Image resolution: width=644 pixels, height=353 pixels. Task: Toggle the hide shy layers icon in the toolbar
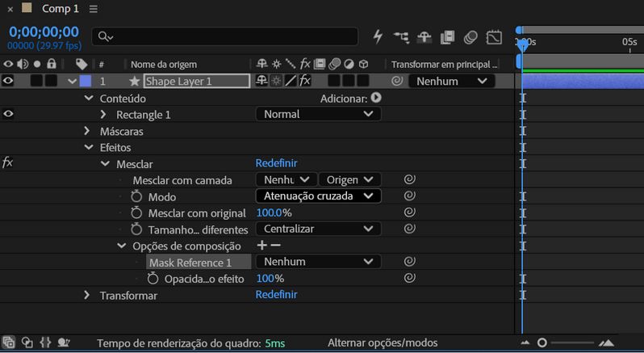(424, 37)
